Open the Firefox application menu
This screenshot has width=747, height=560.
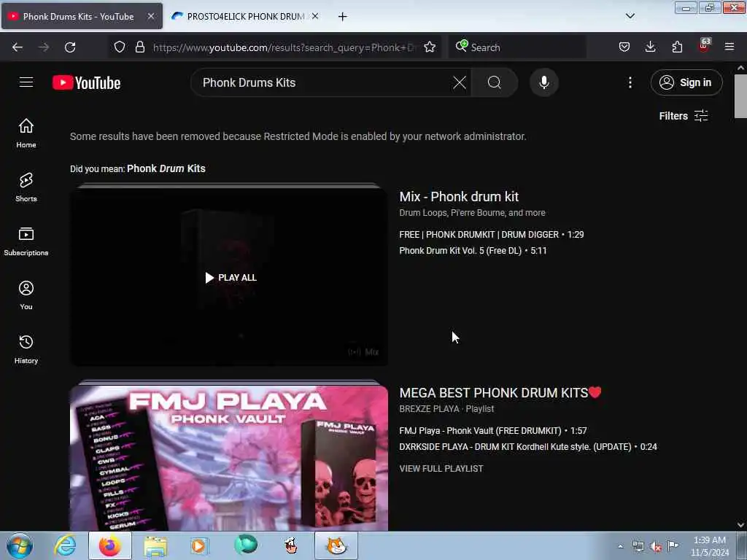729,47
